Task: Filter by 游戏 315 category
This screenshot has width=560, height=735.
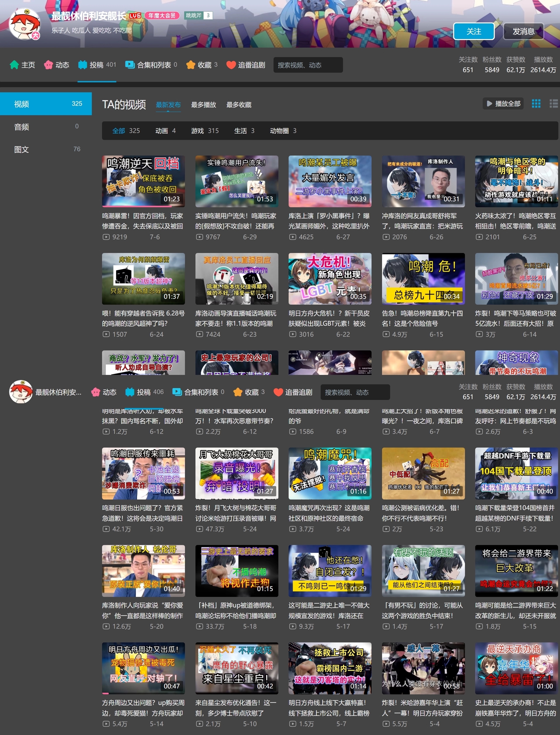Action: coord(205,131)
